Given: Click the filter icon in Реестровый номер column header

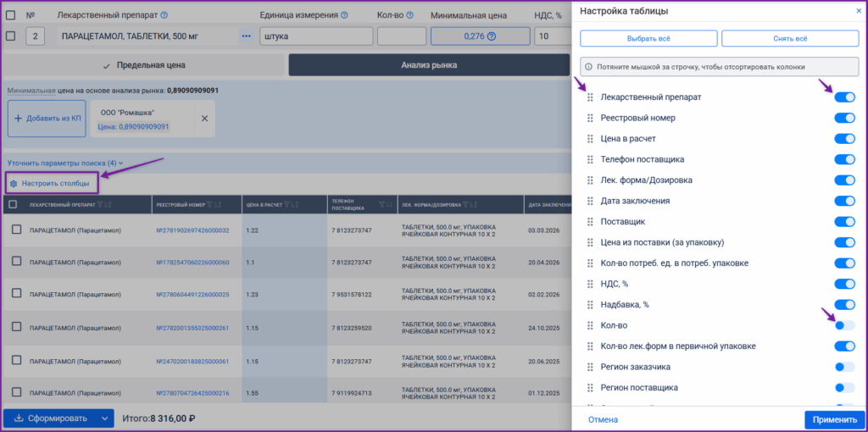Looking at the screenshot, I should click(x=210, y=205).
